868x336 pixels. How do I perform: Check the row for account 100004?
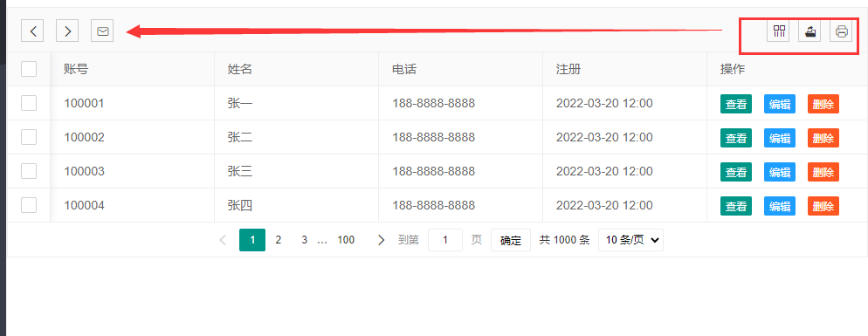tap(29, 205)
